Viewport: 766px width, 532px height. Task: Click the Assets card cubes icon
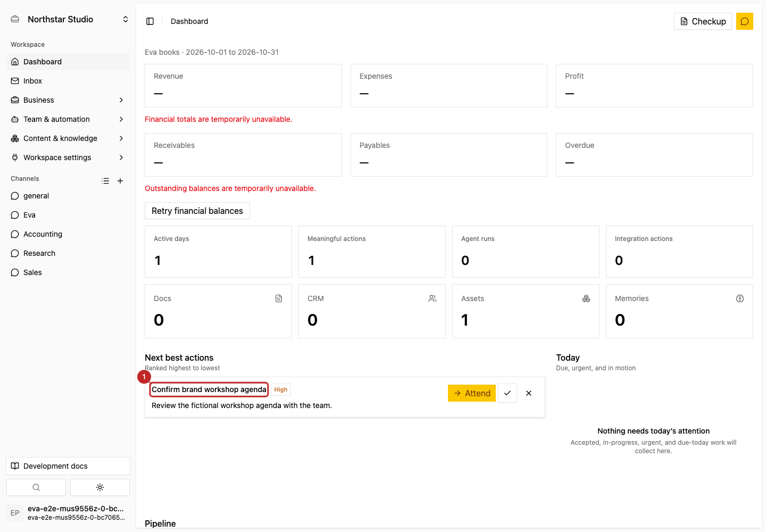click(x=586, y=298)
